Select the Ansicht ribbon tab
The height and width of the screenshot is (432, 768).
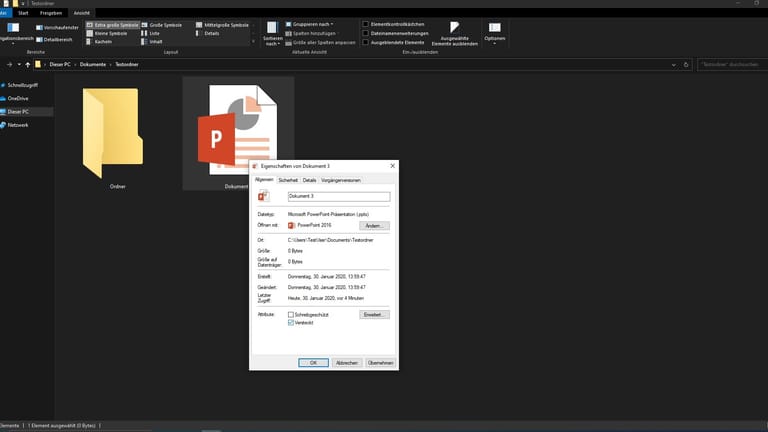[x=81, y=13]
